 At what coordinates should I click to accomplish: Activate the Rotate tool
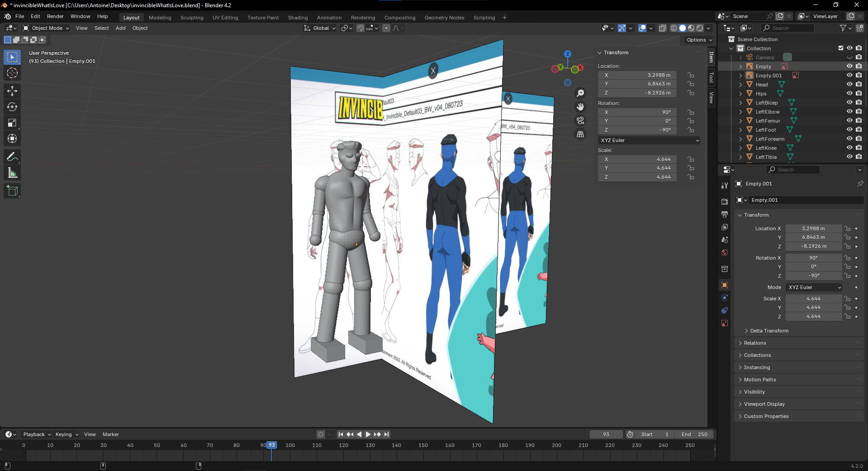pos(12,107)
